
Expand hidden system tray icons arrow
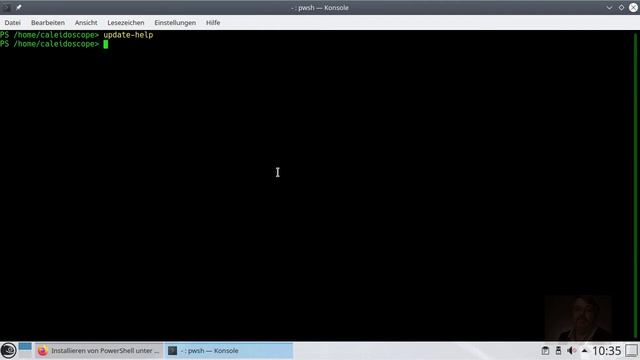(x=584, y=351)
